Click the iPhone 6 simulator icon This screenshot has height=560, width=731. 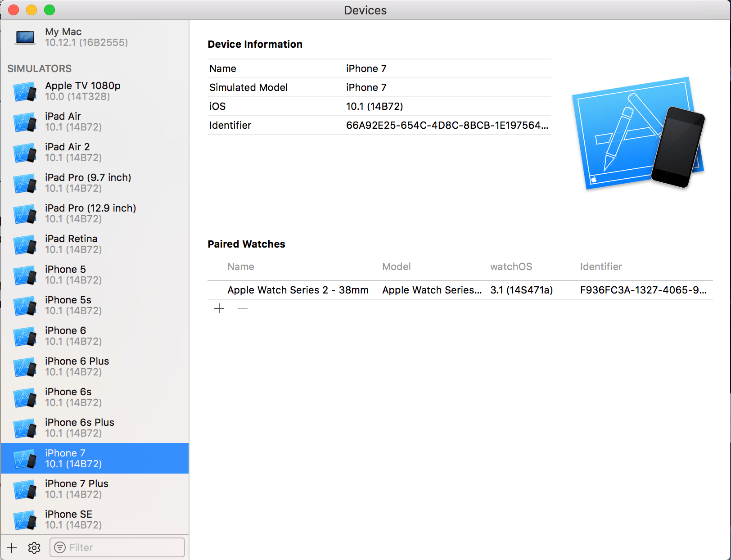pos(25,336)
